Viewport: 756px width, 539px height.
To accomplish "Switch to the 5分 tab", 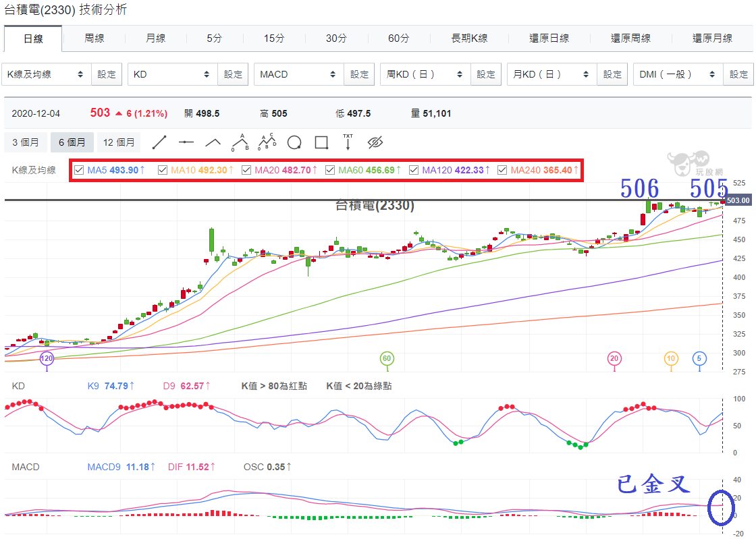I will (214, 38).
